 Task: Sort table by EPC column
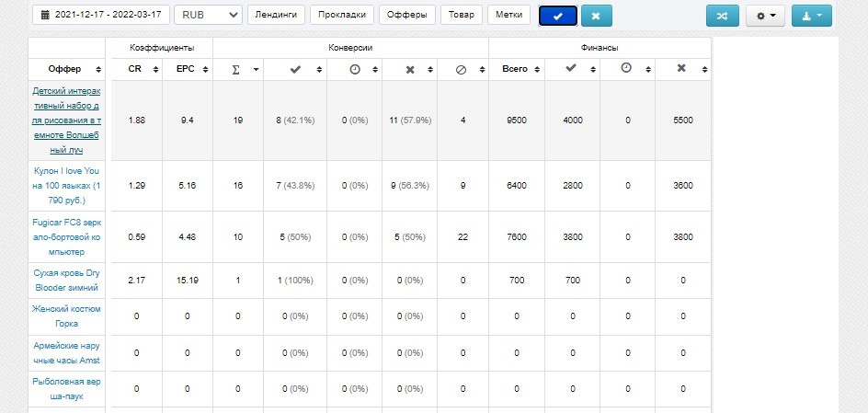[x=187, y=69]
